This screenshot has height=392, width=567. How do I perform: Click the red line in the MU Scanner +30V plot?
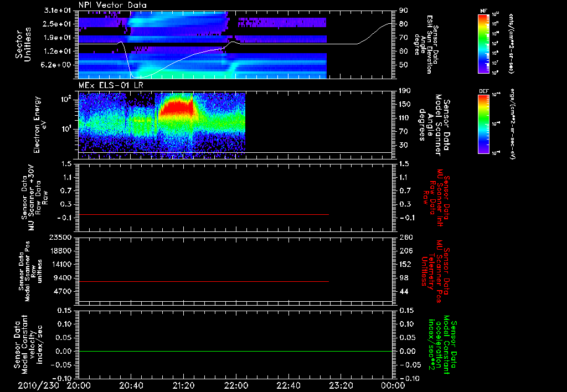coord(204,214)
